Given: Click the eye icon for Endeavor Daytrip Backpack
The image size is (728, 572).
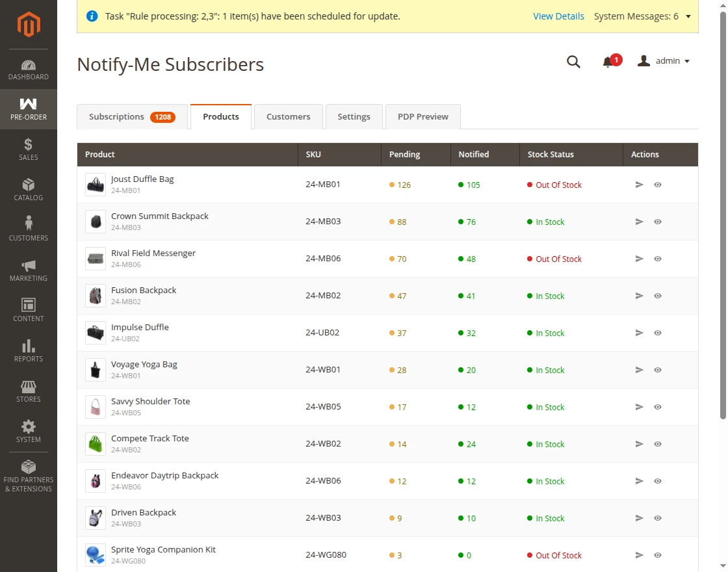Looking at the screenshot, I should click(657, 481).
